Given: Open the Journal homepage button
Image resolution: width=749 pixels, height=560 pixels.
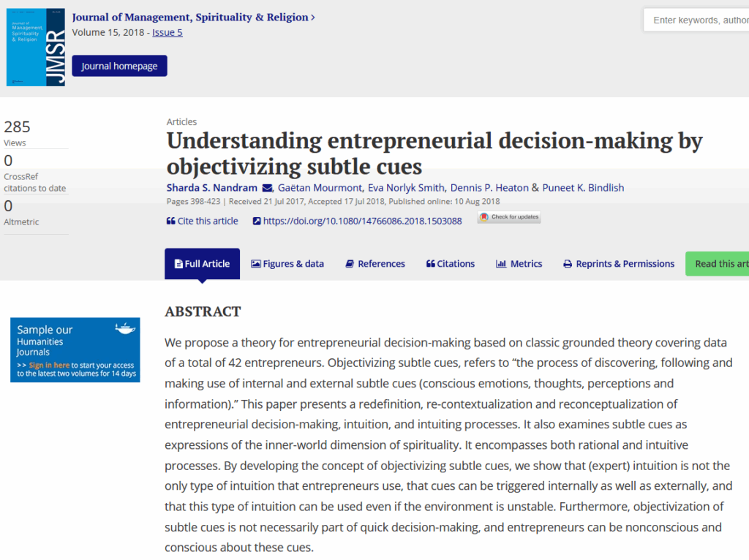Looking at the screenshot, I should 119,66.
